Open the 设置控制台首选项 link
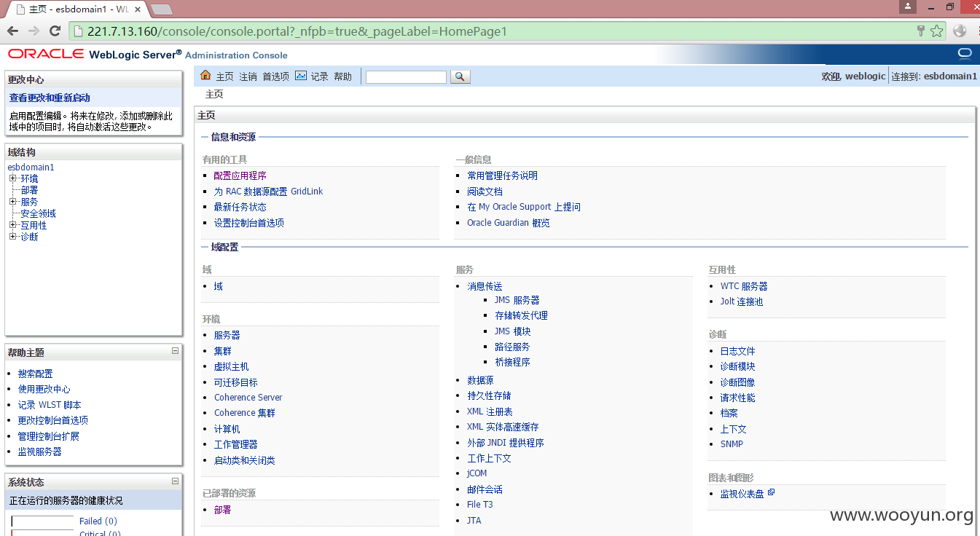Image resolution: width=980 pixels, height=536 pixels. tap(248, 223)
